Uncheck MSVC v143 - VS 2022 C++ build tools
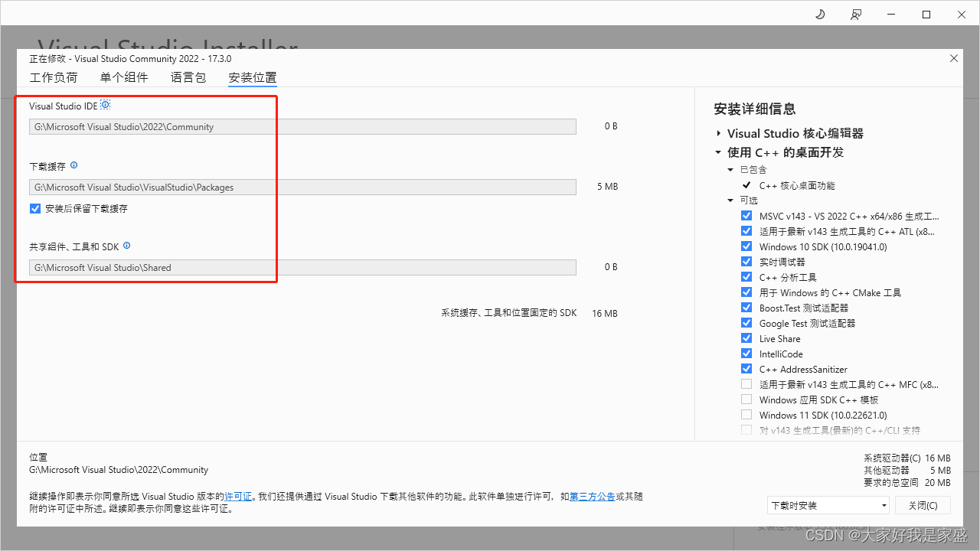The image size is (980, 551). point(746,216)
